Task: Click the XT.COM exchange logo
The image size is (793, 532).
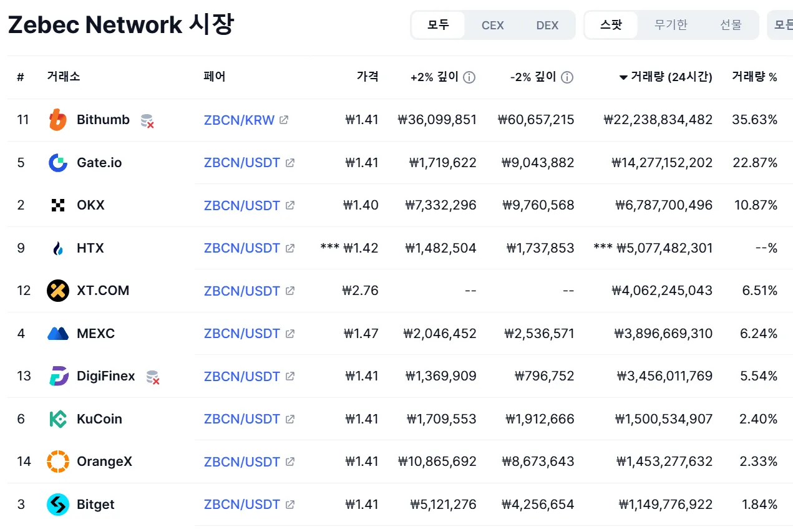Action: click(58, 291)
